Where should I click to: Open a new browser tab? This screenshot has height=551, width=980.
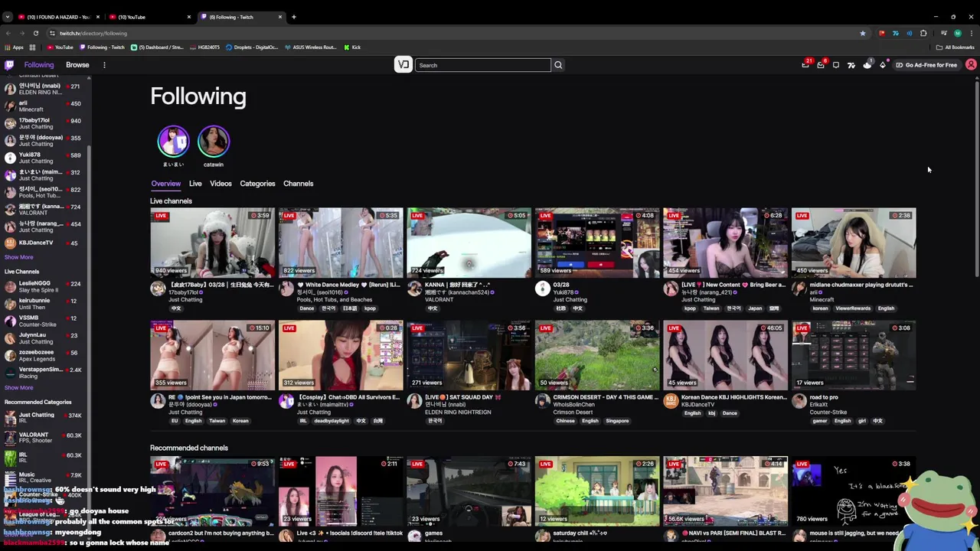[x=294, y=17]
